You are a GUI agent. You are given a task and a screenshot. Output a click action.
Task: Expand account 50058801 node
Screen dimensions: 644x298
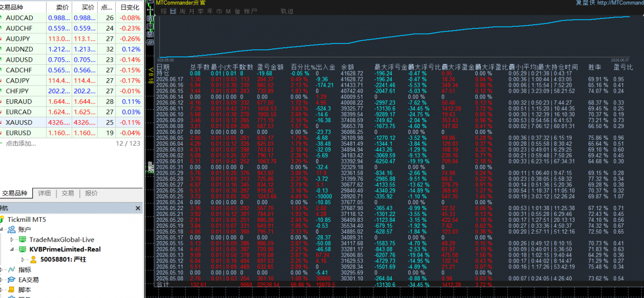(23, 259)
